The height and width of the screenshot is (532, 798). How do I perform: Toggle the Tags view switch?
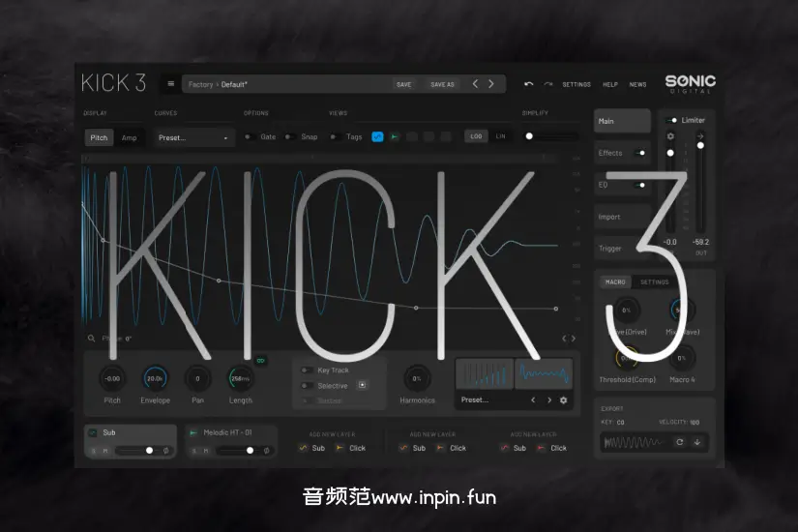pyautogui.click(x=335, y=136)
